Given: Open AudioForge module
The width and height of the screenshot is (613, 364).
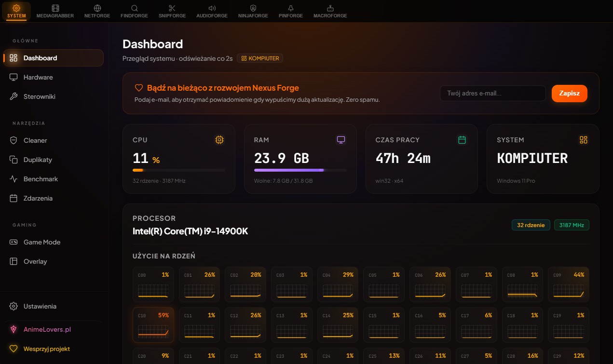Looking at the screenshot, I should pyautogui.click(x=212, y=11).
